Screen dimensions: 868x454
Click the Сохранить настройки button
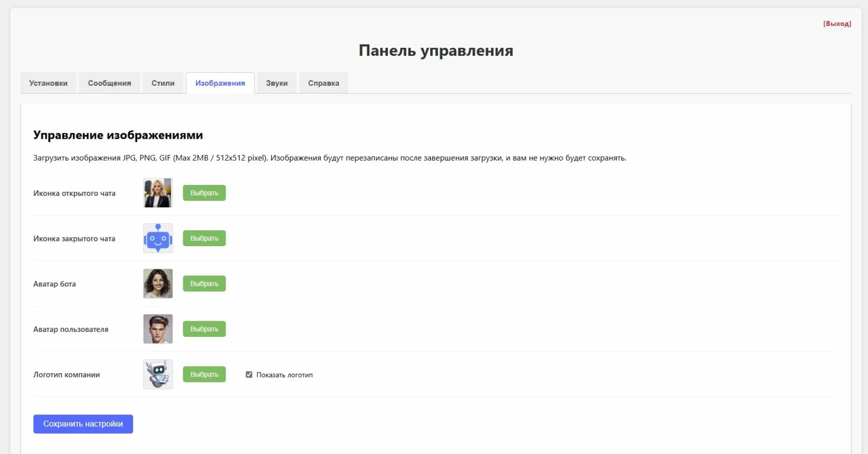pos(83,424)
